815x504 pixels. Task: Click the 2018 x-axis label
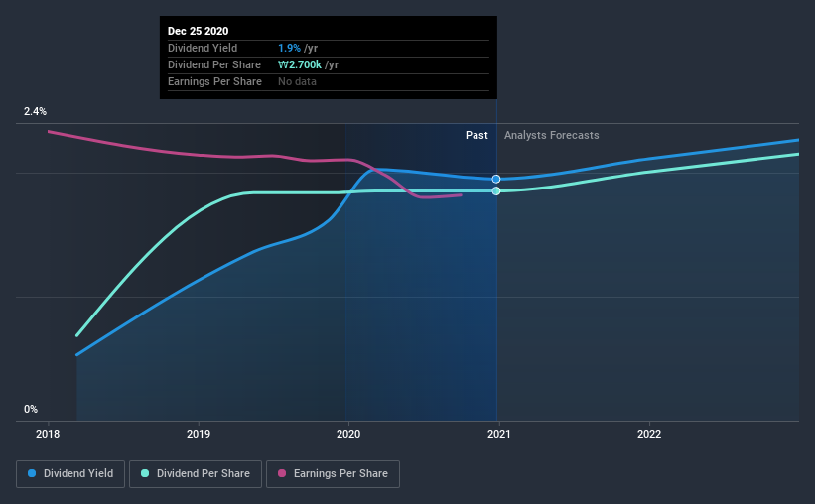(48, 434)
